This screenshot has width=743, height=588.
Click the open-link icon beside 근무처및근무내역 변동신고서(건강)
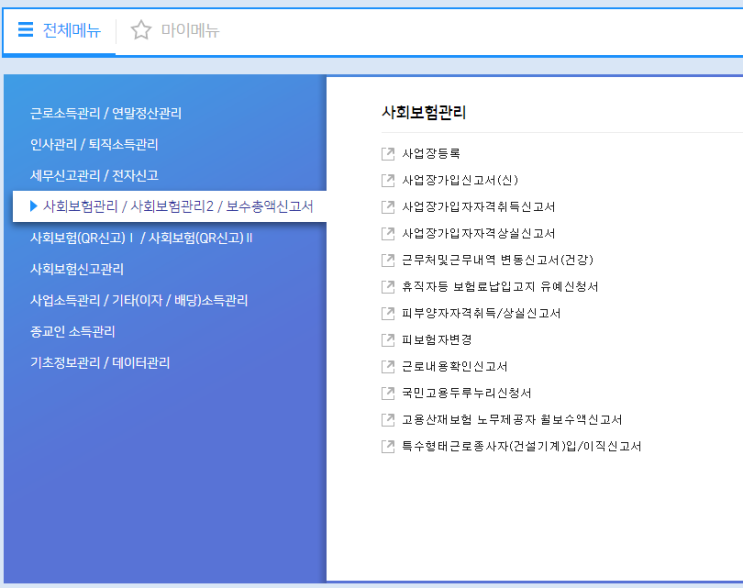[x=388, y=260]
